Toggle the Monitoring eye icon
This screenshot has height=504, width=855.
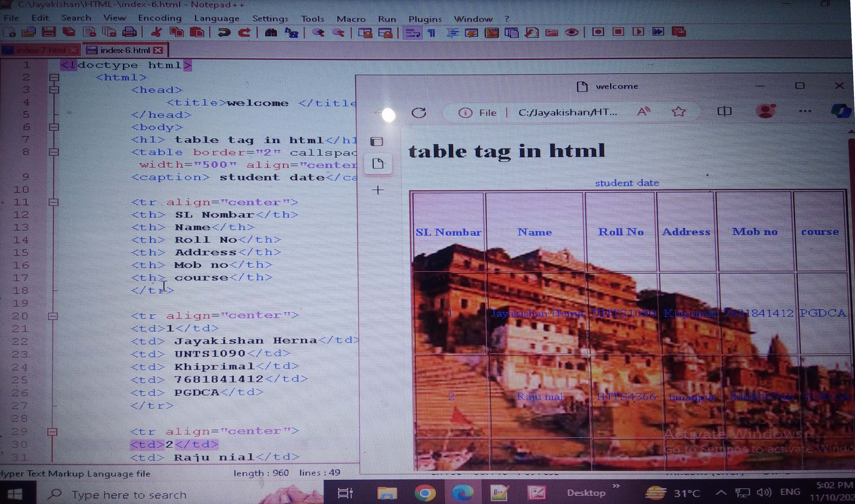click(572, 33)
